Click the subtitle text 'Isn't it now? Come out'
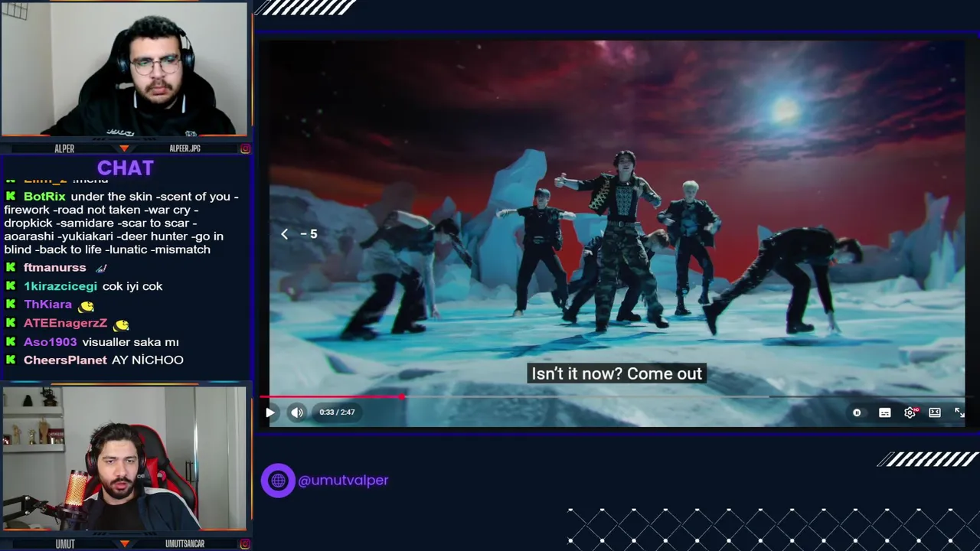 616,373
